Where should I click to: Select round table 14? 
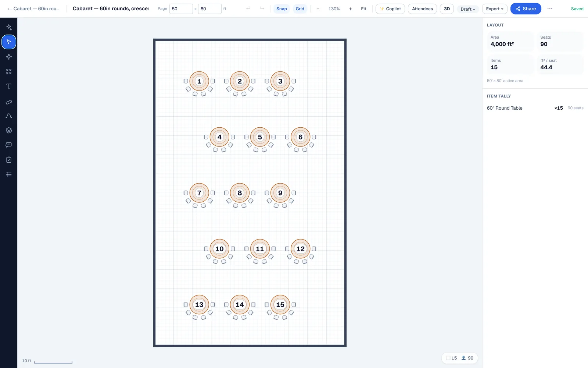tap(240, 305)
